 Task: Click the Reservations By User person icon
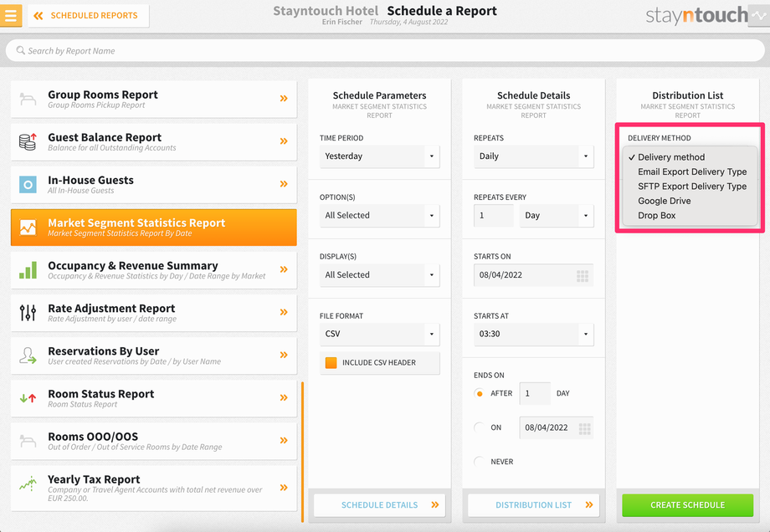pos(28,356)
